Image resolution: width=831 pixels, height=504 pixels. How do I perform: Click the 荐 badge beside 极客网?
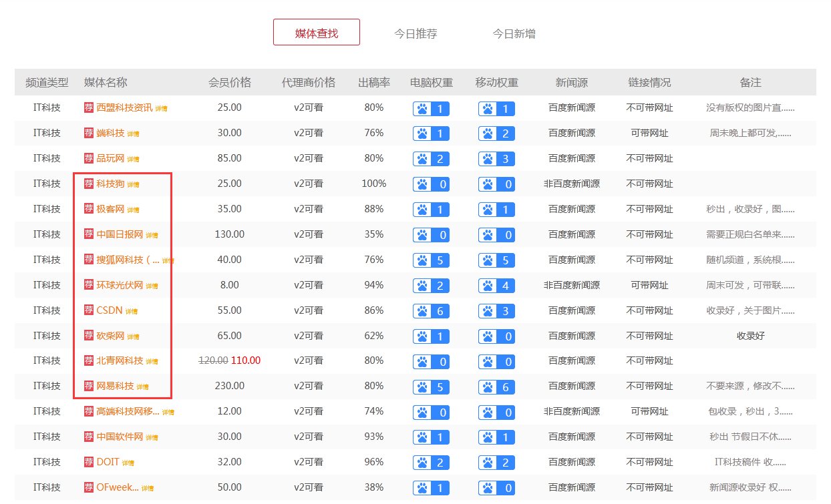click(88, 208)
